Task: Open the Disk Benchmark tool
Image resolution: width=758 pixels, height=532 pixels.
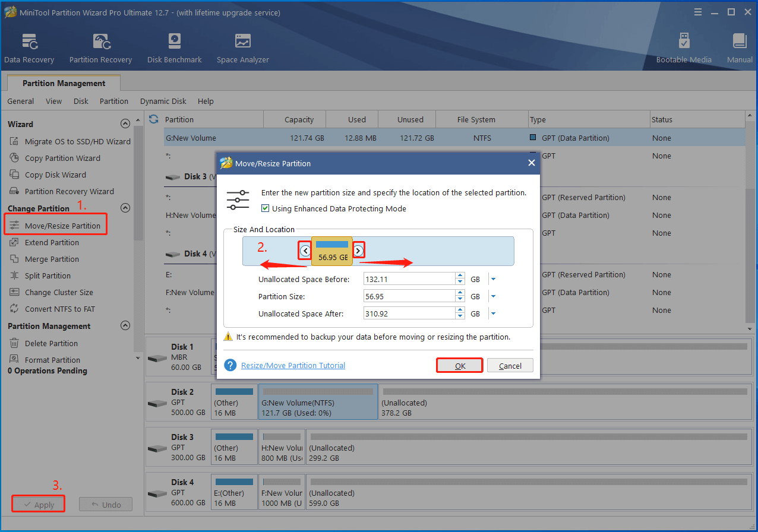Action: pos(174,47)
